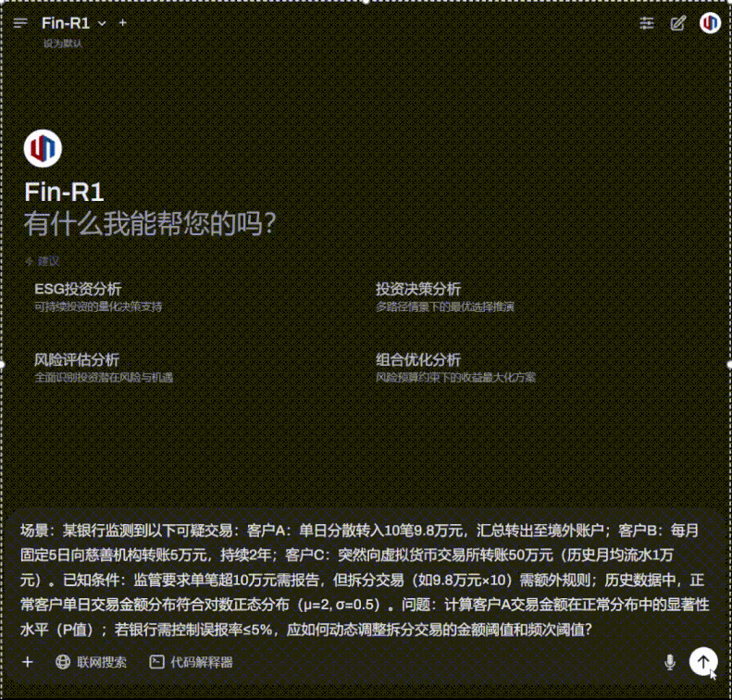Click the large Fin-R1 heading text
Viewport: 732px width, 700px height.
pos(64,192)
